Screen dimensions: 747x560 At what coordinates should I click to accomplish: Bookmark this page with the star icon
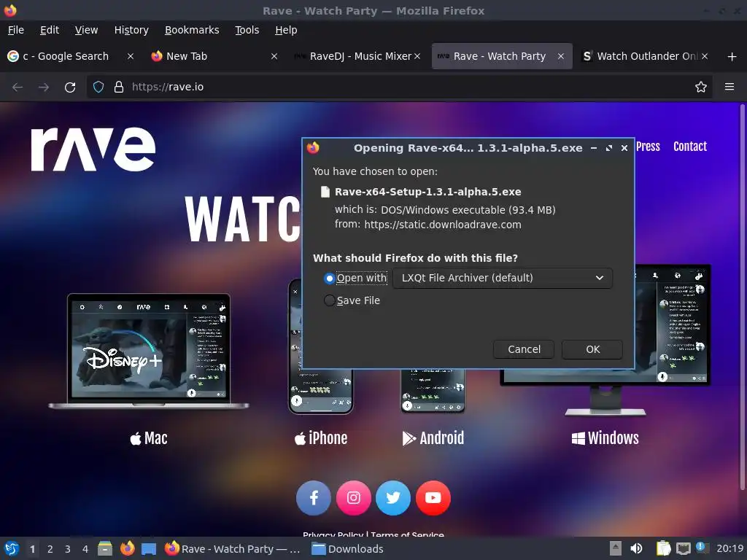(x=701, y=87)
